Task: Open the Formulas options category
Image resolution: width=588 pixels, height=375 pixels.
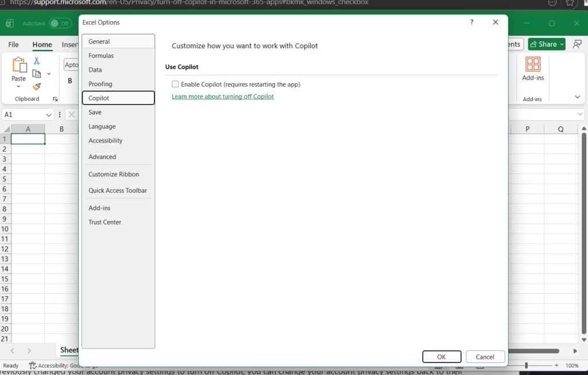Action: [118, 56]
